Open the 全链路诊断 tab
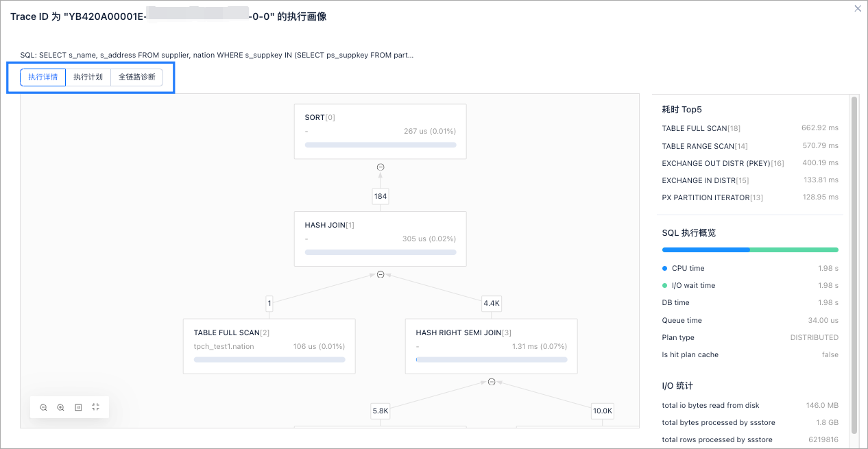The image size is (868, 449). tap(136, 77)
